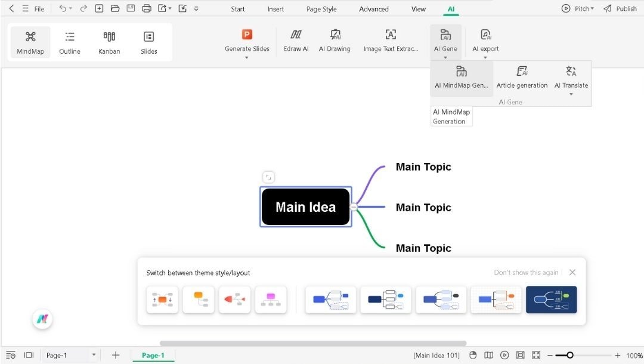Switch to the Outline view

pyautogui.click(x=69, y=41)
